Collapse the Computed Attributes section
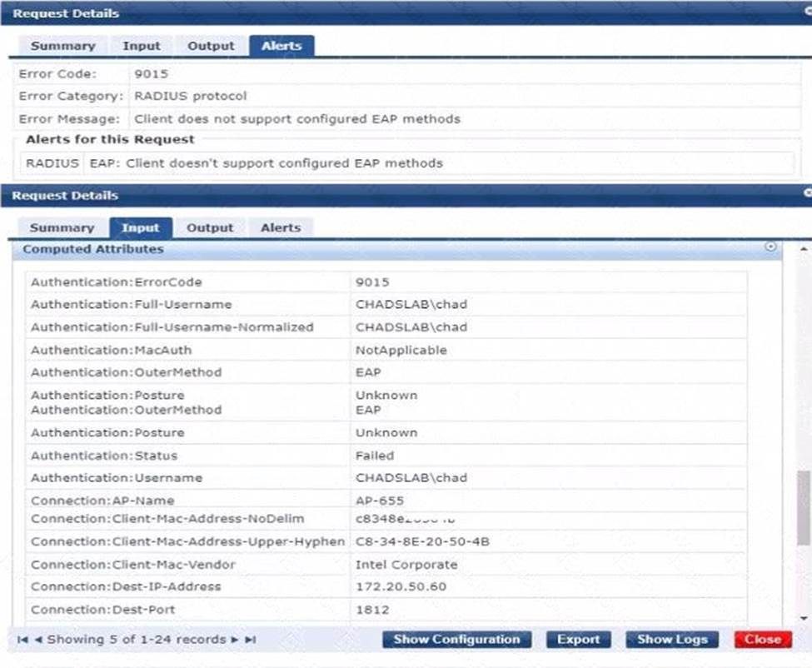 [x=770, y=247]
